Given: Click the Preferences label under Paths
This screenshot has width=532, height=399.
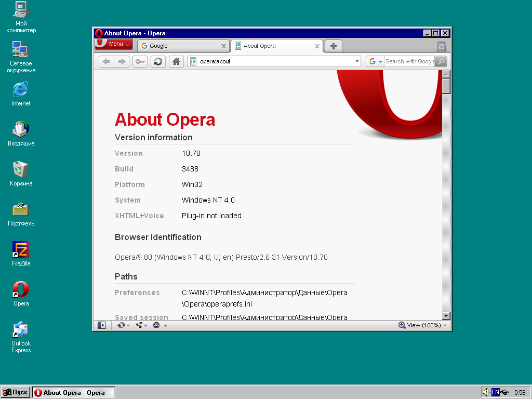Looking at the screenshot, I should coord(137,292).
